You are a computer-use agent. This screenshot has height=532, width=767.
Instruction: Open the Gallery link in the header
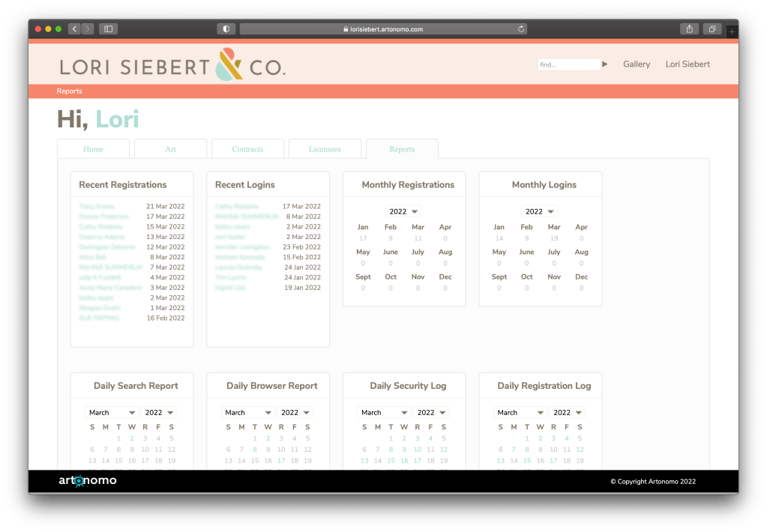[x=637, y=64]
